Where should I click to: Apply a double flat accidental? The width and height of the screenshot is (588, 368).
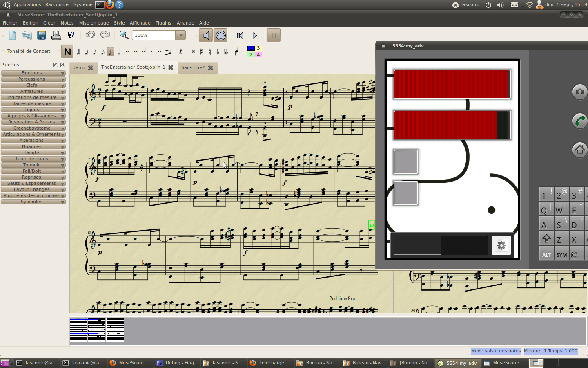[x=226, y=52]
